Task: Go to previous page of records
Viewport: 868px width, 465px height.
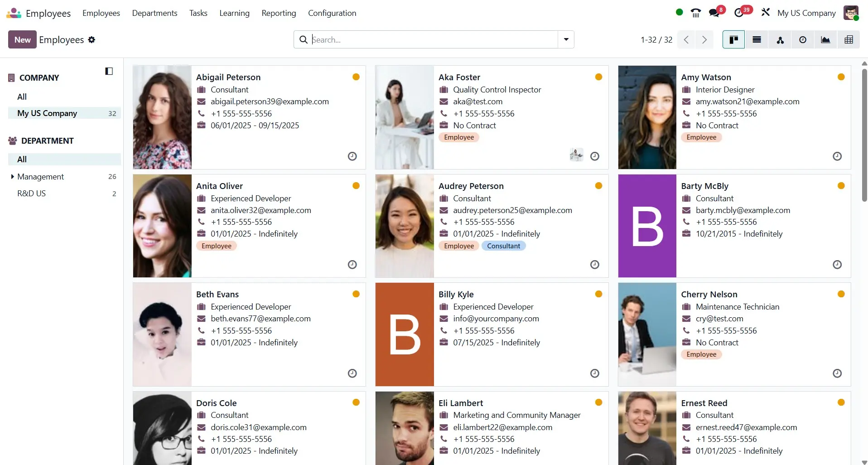Action: tap(686, 40)
